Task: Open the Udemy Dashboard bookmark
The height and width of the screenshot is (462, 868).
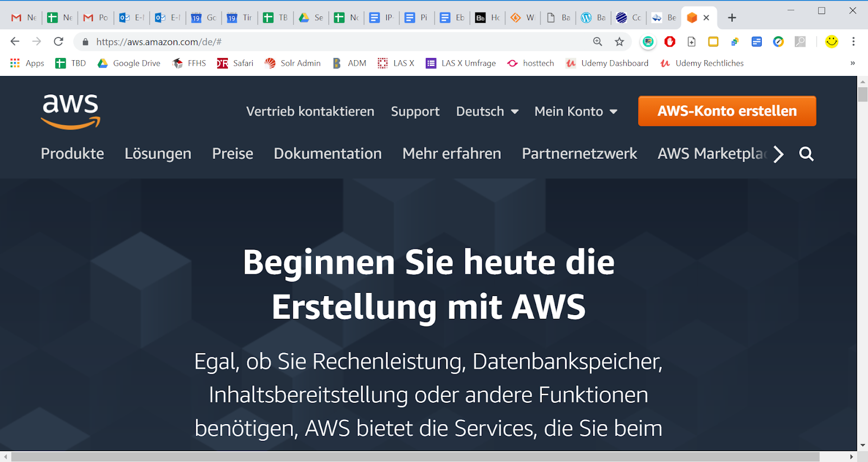Action: coord(607,63)
